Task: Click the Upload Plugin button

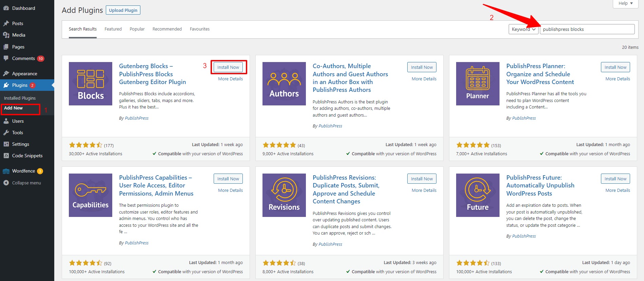Action: point(123,10)
